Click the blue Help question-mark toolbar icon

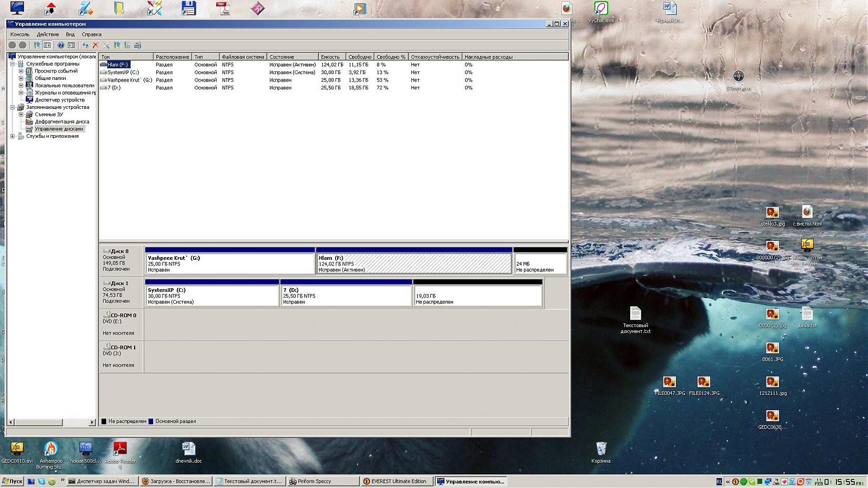[60, 45]
